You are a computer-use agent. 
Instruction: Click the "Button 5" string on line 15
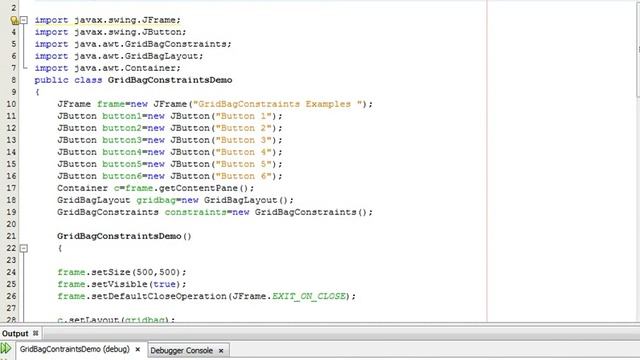[x=243, y=164]
